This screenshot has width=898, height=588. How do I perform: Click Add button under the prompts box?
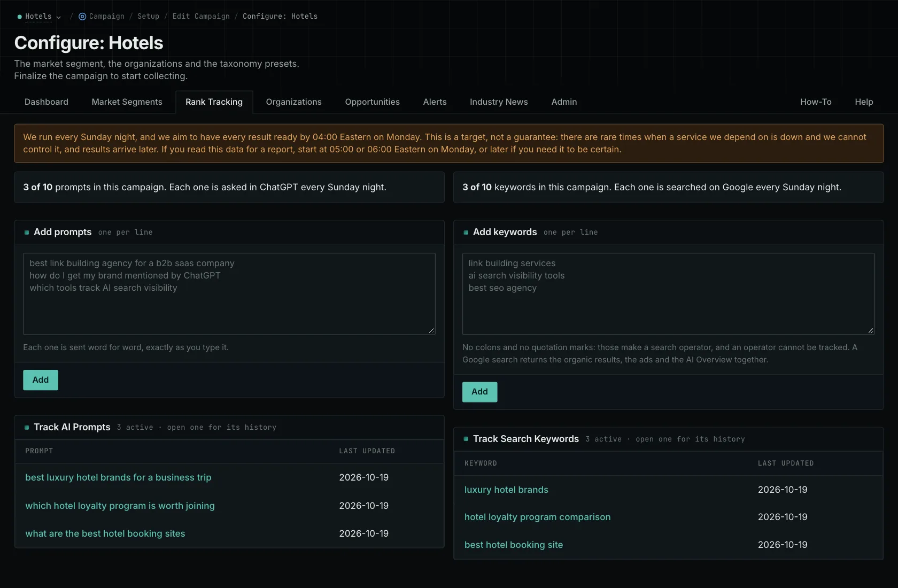(x=41, y=380)
